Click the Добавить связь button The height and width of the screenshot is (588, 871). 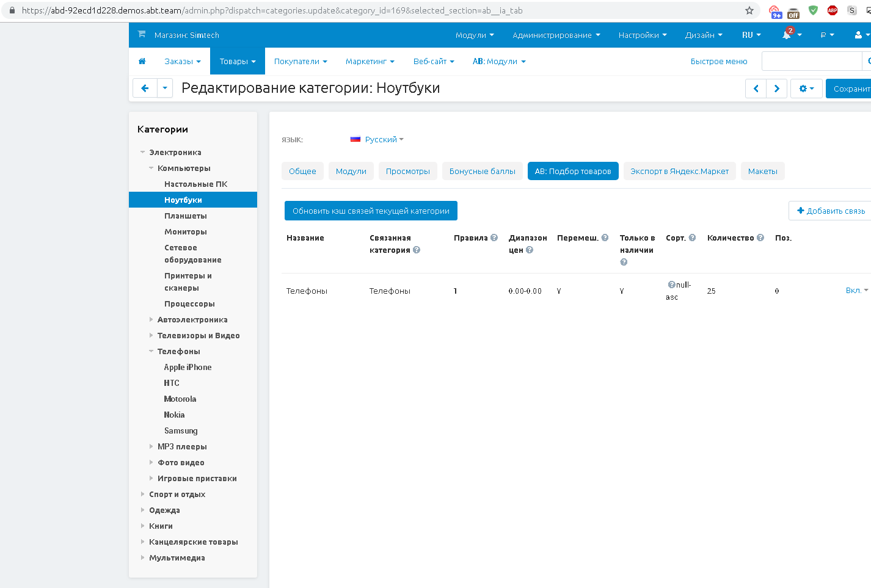[831, 211]
